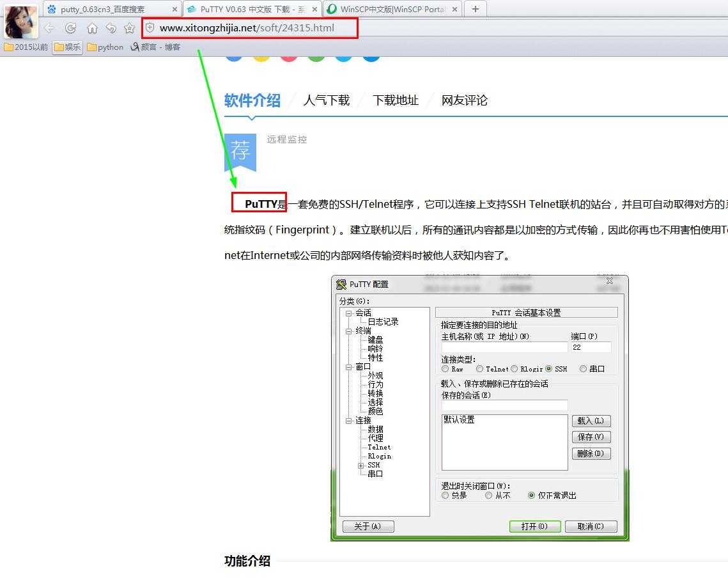The height and width of the screenshot is (587, 728).
Task: Reload the page with the refresh icon
Action: pyautogui.click(x=70, y=28)
